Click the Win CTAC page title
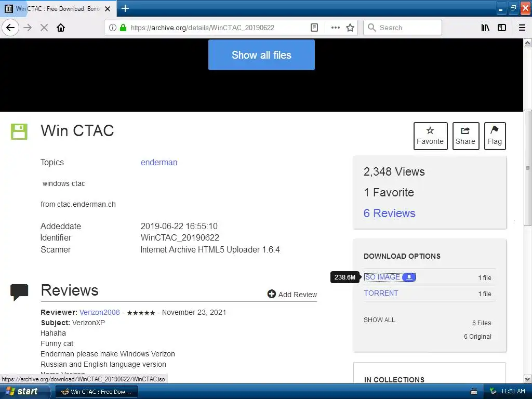 (77, 130)
